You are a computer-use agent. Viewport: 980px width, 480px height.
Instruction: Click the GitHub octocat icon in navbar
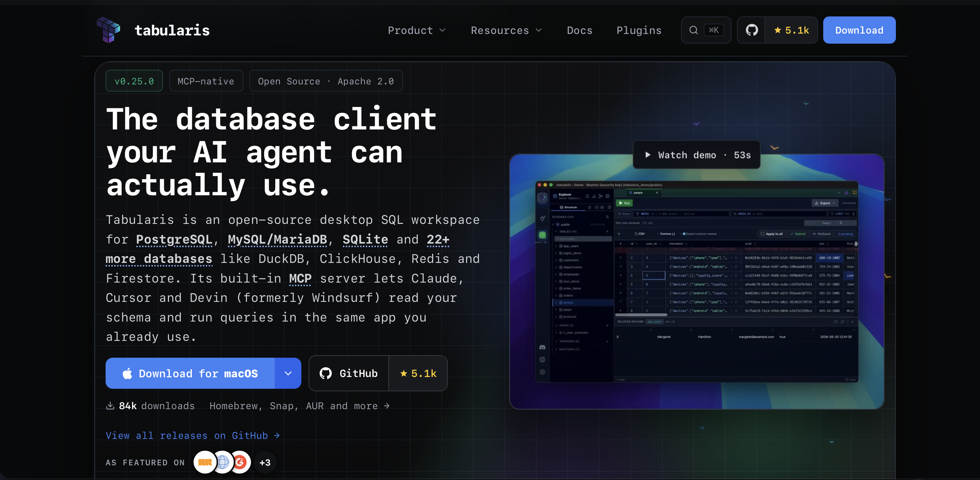pos(751,30)
